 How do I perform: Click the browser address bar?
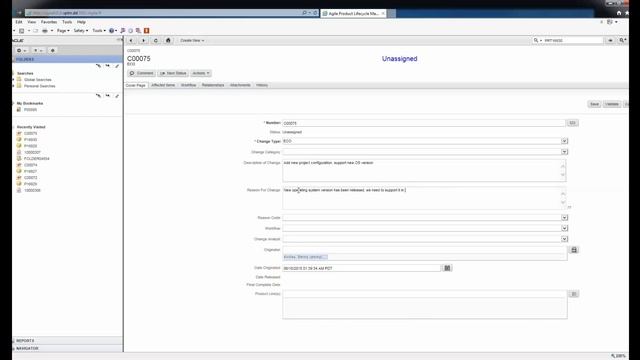pyautogui.click(x=163, y=13)
